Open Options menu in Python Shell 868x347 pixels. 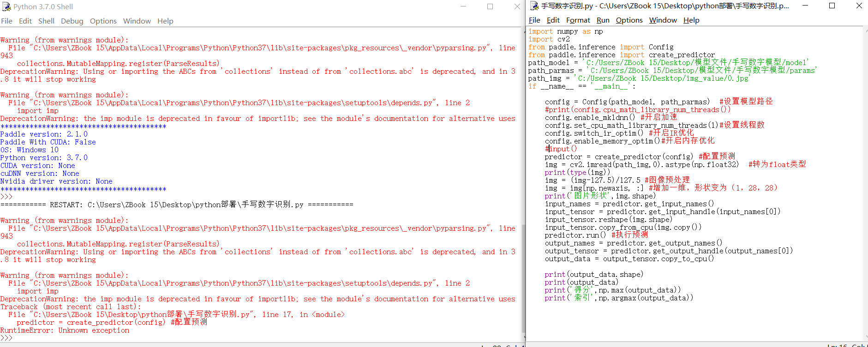pyautogui.click(x=103, y=21)
